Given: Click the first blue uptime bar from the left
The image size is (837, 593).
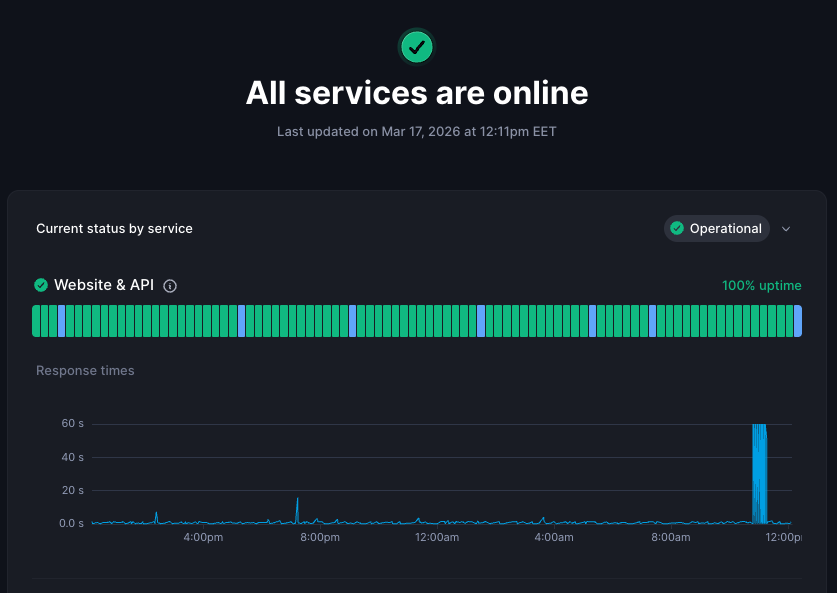Looking at the screenshot, I should 62,321.
